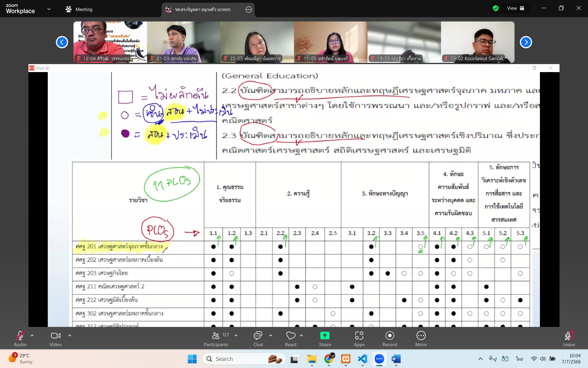The width and height of the screenshot is (588, 368).
Task: Open the Video settings chevron
Action: 70,335
